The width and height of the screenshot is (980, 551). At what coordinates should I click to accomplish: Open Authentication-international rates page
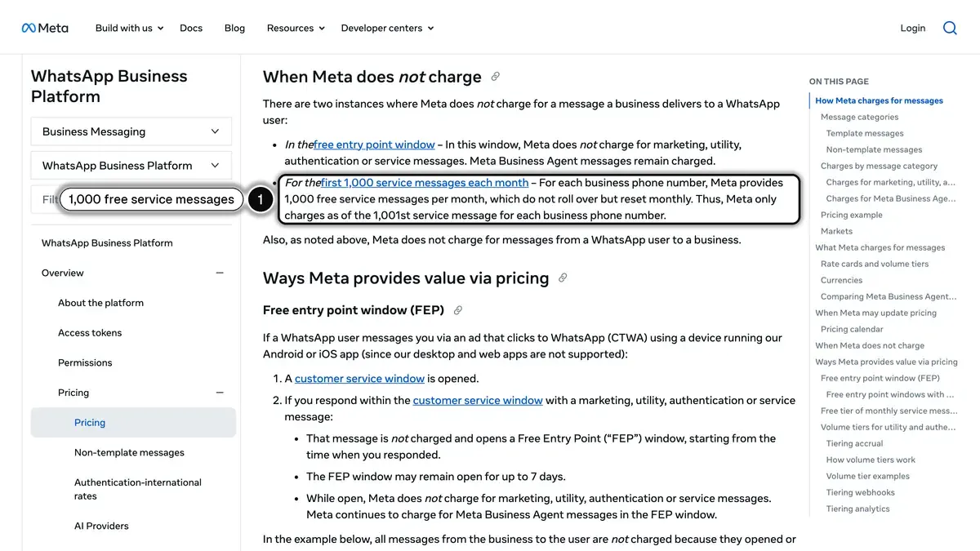(x=138, y=489)
